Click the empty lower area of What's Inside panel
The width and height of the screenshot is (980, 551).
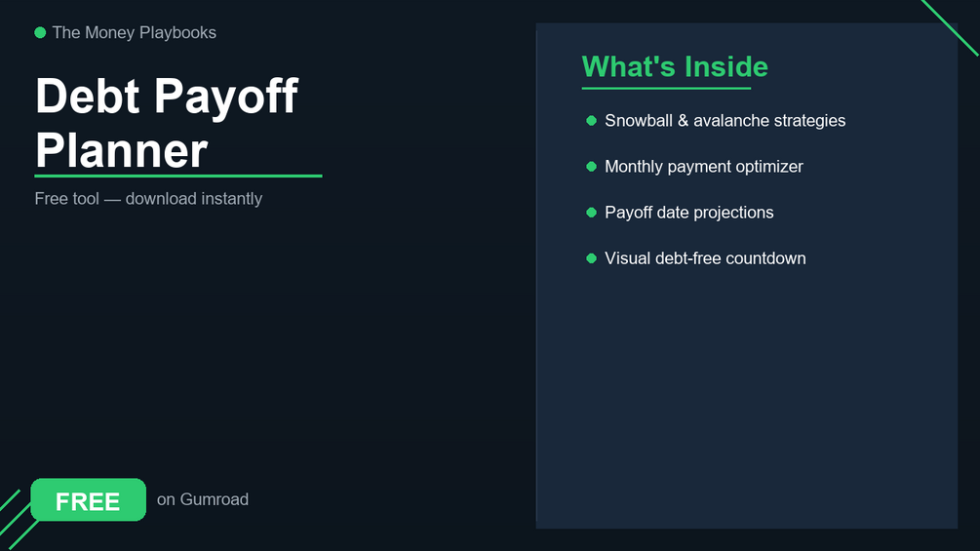746,410
